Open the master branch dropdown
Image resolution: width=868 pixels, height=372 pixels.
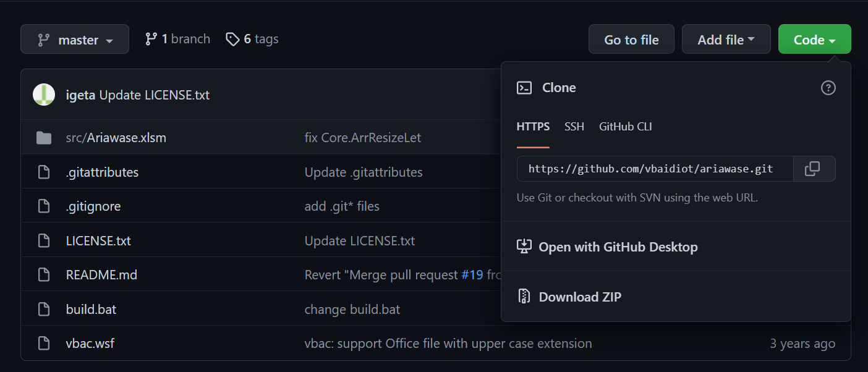click(x=75, y=39)
